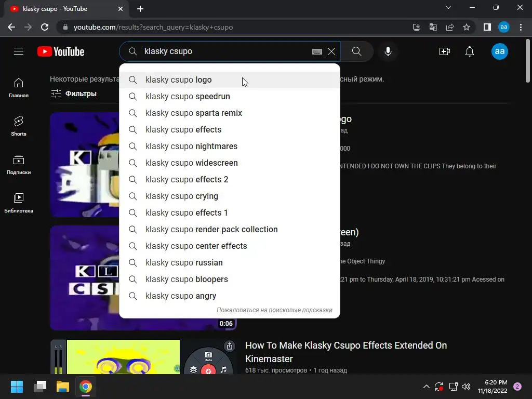The image size is (532, 399).
Task: Open the YouTube hamburger guide menu
Action: pos(19,51)
